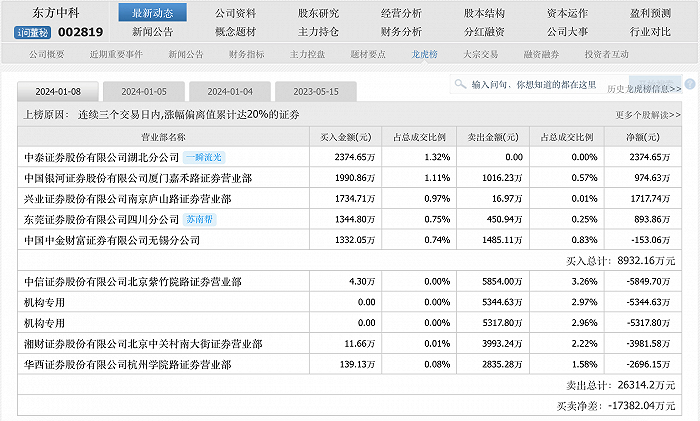The width and height of the screenshot is (700, 421).
Task: Open the 行业对比 menu item
Action: click(650, 31)
